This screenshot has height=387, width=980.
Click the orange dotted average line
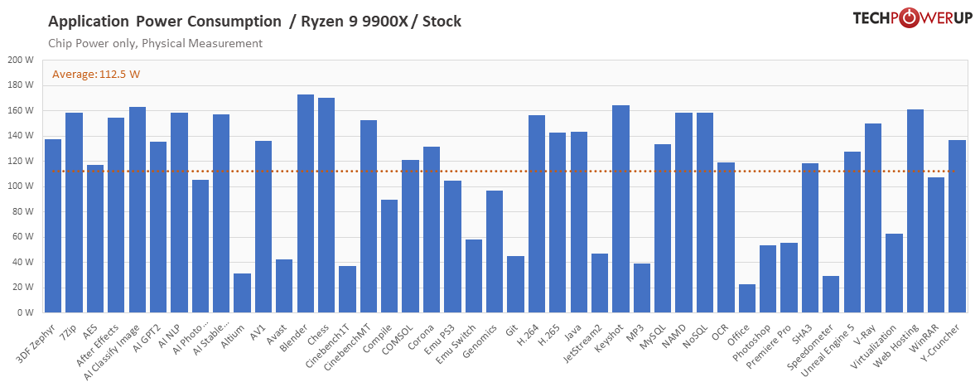click(x=497, y=172)
